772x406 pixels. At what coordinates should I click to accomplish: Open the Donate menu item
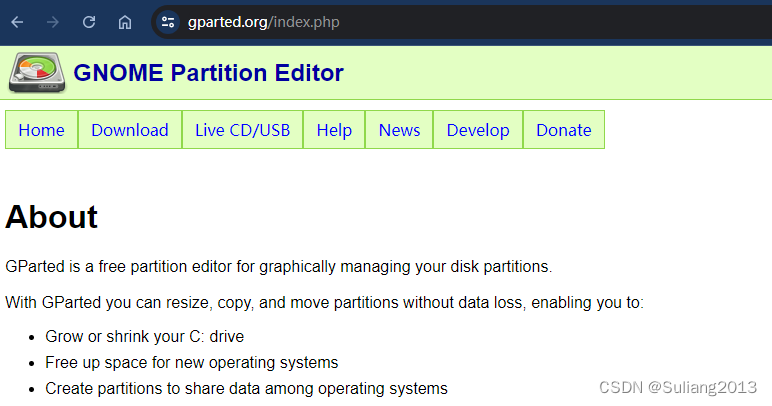pyautogui.click(x=564, y=130)
